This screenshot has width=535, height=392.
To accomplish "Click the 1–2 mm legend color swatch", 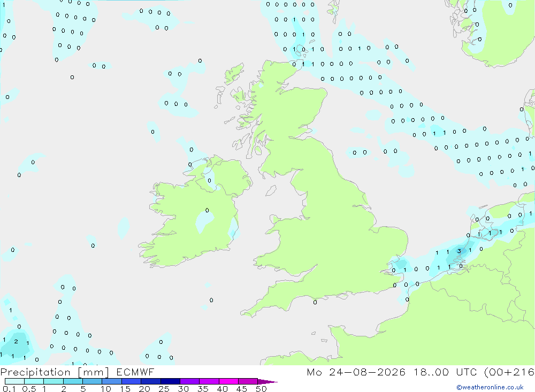I will pyautogui.click(x=53, y=381).
